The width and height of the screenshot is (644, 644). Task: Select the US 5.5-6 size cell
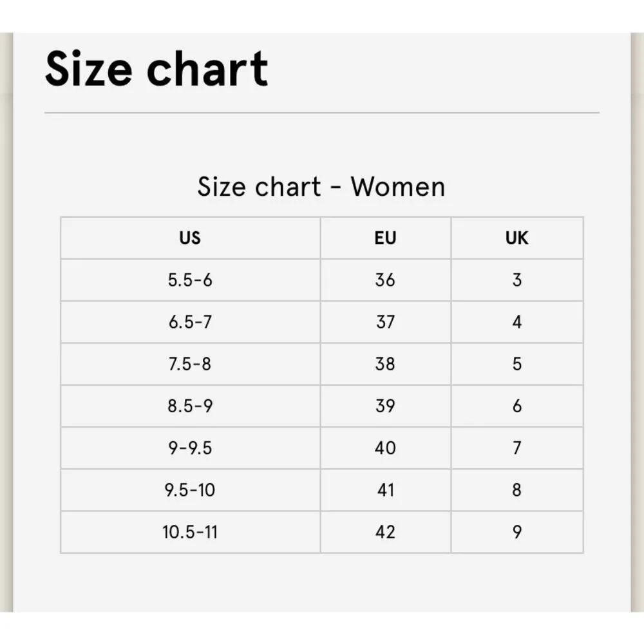pyautogui.click(x=190, y=280)
